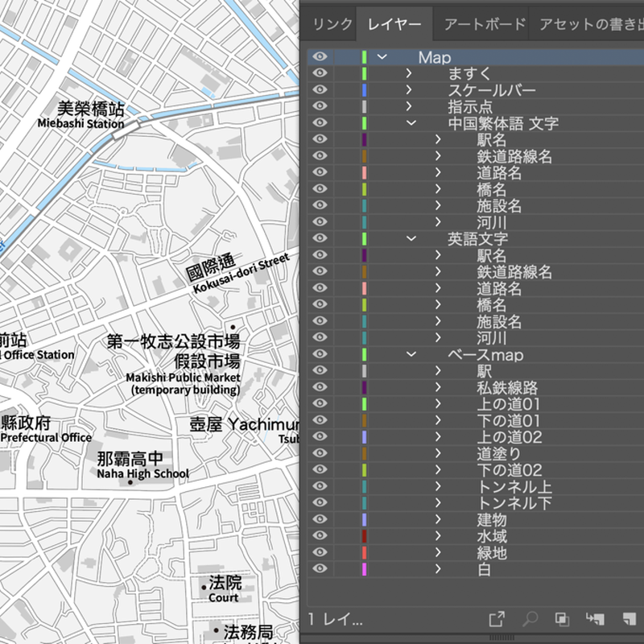
Task: Toggle visibility of the 水域 layer
Action: (x=320, y=536)
